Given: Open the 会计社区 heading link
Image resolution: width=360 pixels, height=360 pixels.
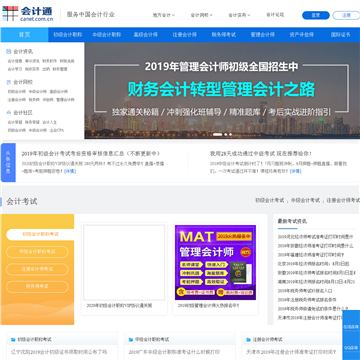Looking at the screenshot, I should 23,113.
